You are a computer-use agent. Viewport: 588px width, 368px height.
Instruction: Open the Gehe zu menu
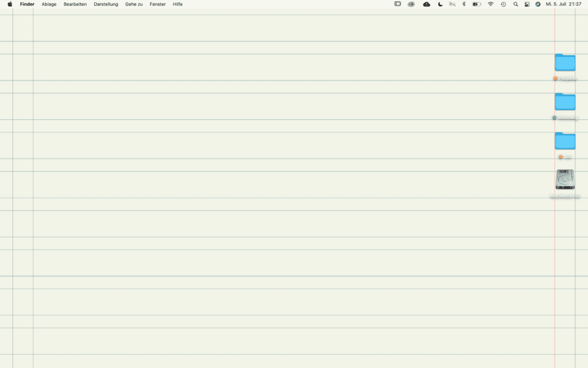(x=134, y=4)
